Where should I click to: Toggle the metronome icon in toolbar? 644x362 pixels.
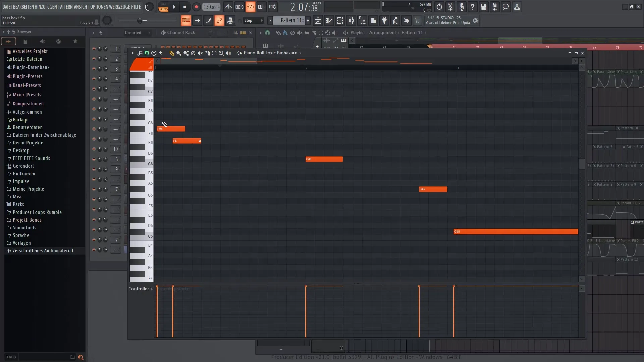[229, 6]
